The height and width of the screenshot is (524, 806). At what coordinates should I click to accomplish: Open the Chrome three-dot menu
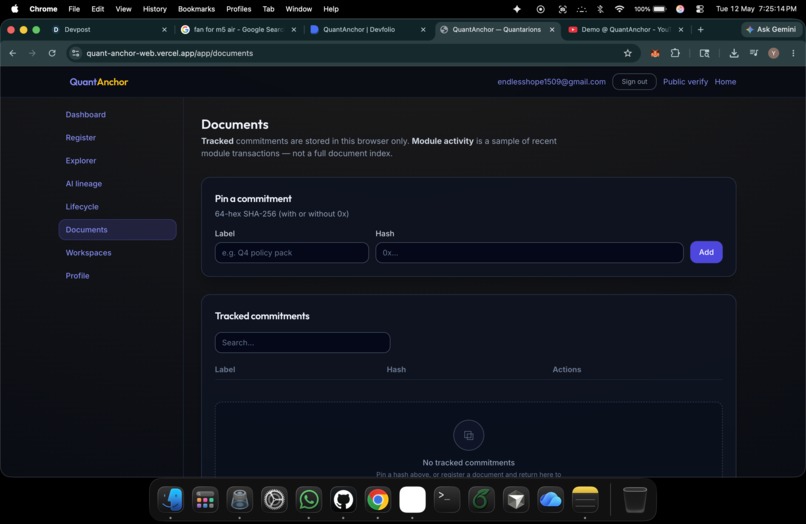point(793,53)
